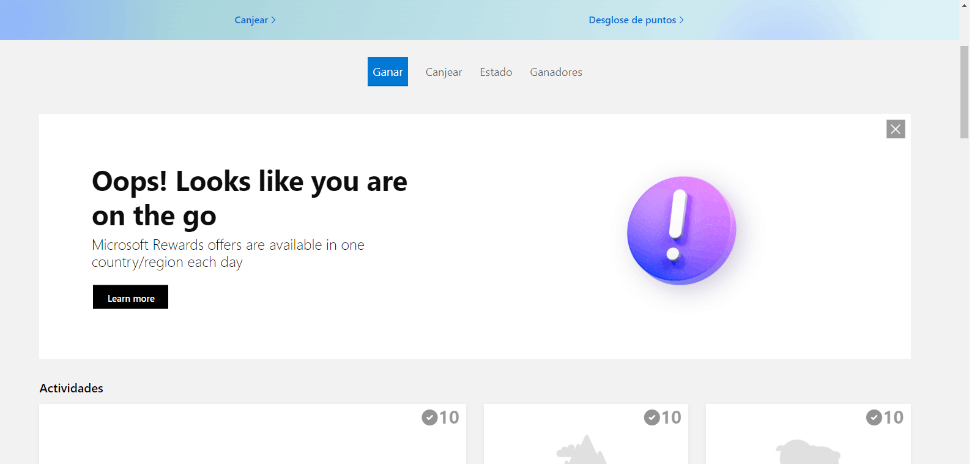Click the 'Oops! Looks like you are on the go' heading

(x=250, y=198)
